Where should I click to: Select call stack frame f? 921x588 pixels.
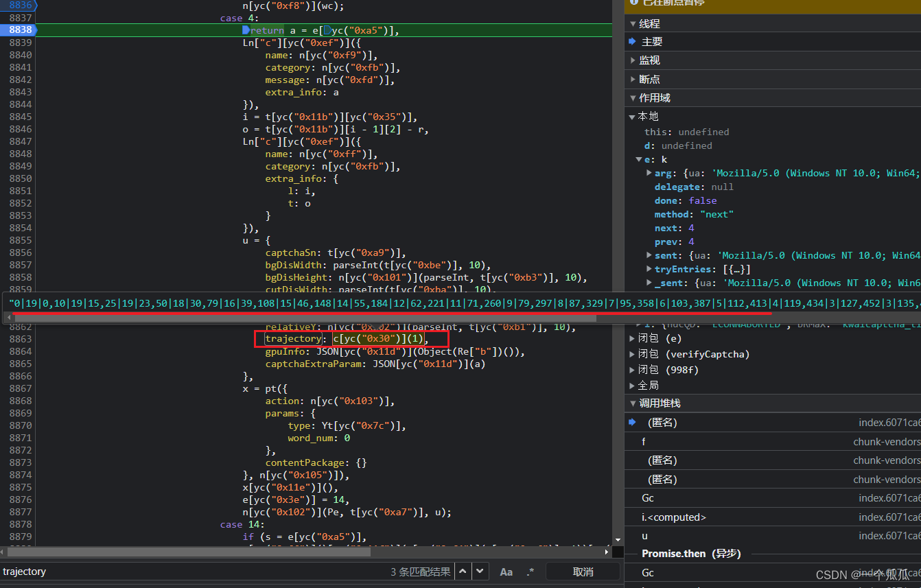(x=773, y=442)
